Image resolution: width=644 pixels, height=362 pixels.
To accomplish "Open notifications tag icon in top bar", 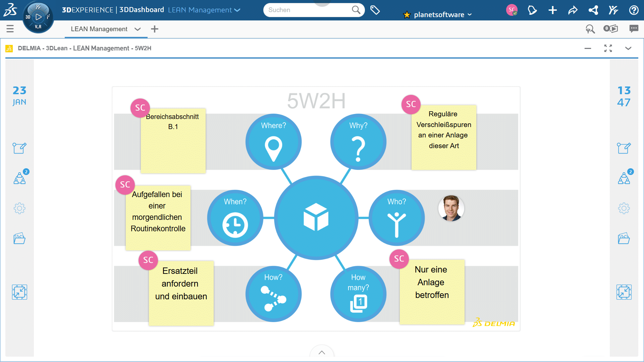I will tap(532, 10).
